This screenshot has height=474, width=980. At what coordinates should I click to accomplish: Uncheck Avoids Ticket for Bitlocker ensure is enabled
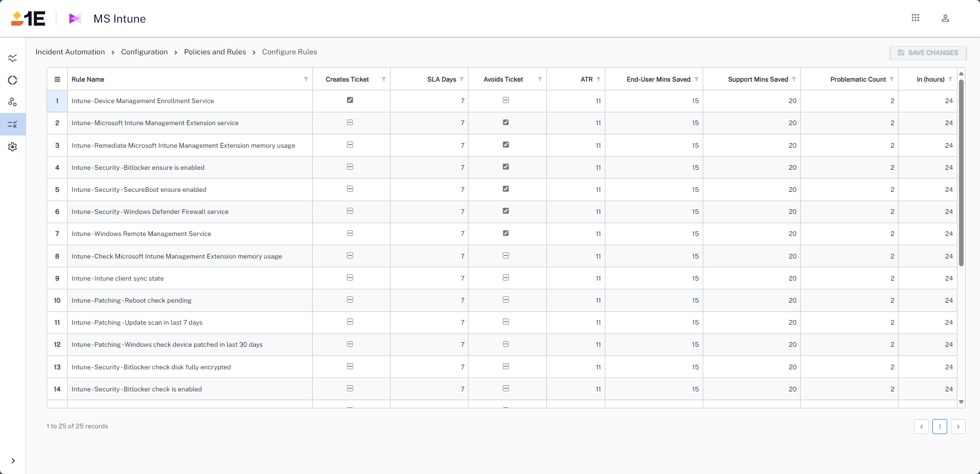point(506,167)
